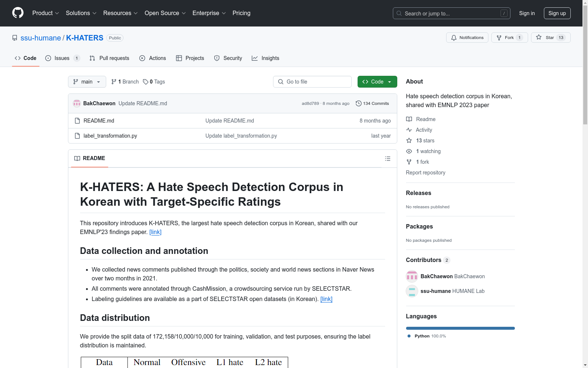
Task: Switch to the Security tab
Action: pyautogui.click(x=228, y=58)
